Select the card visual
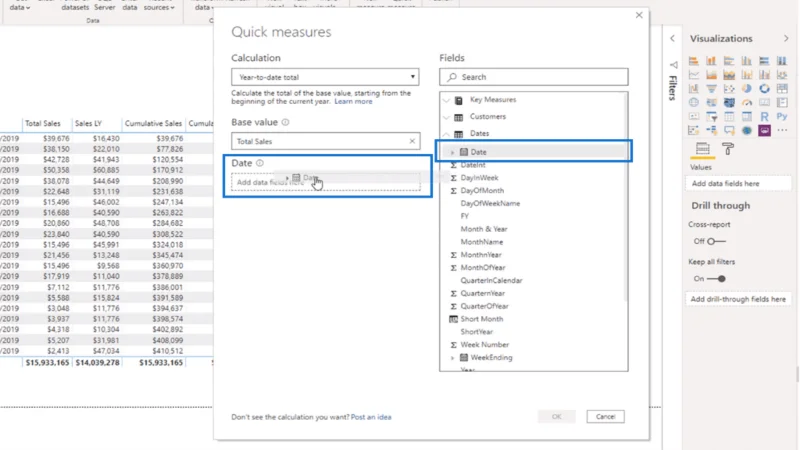The width and height of the screenshot is (800, 450). point(764,103)
